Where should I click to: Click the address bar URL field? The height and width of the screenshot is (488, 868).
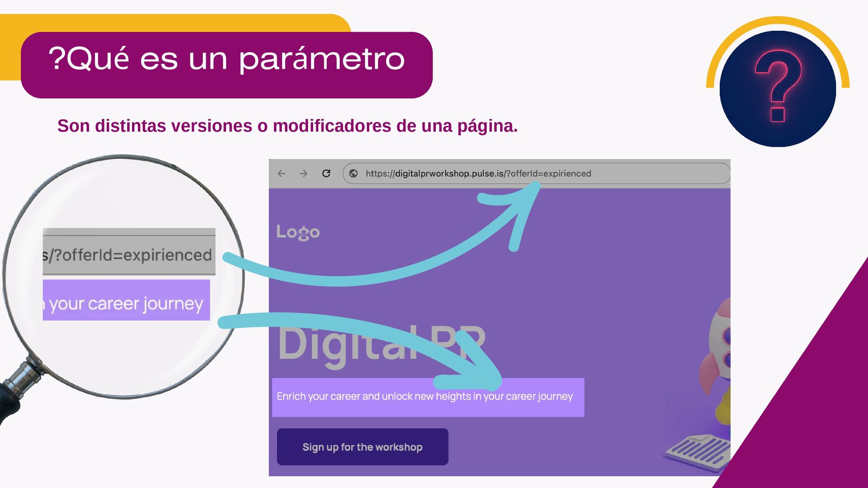pyautogui.click(x=536, y=174)
